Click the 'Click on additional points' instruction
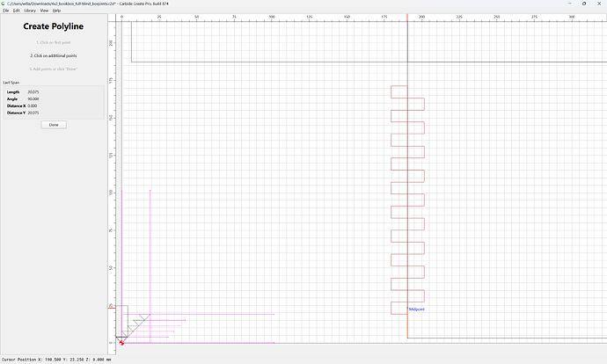The image size is (607, 364). 54,55
